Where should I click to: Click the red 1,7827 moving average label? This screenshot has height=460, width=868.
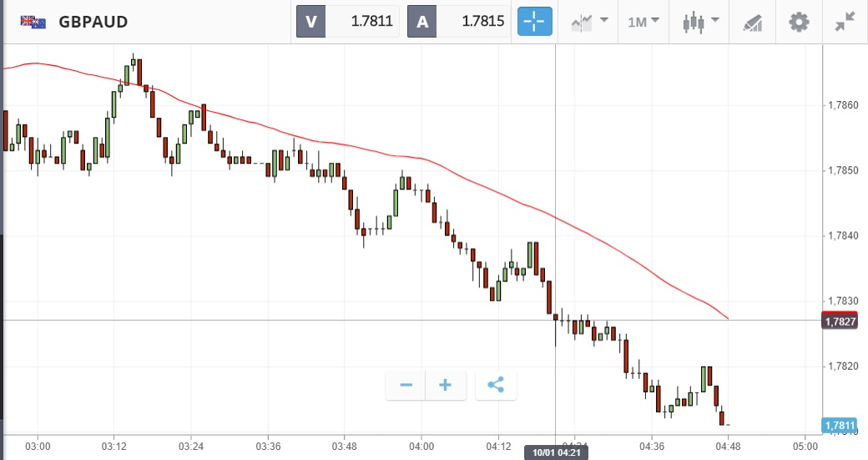tap(840, 321)
